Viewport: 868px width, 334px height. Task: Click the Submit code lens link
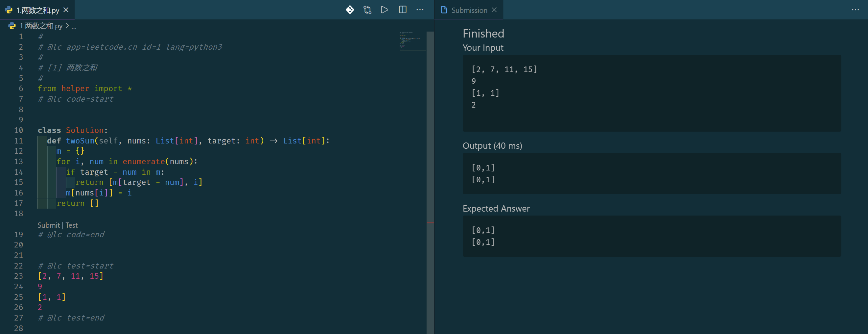(49, 225)
